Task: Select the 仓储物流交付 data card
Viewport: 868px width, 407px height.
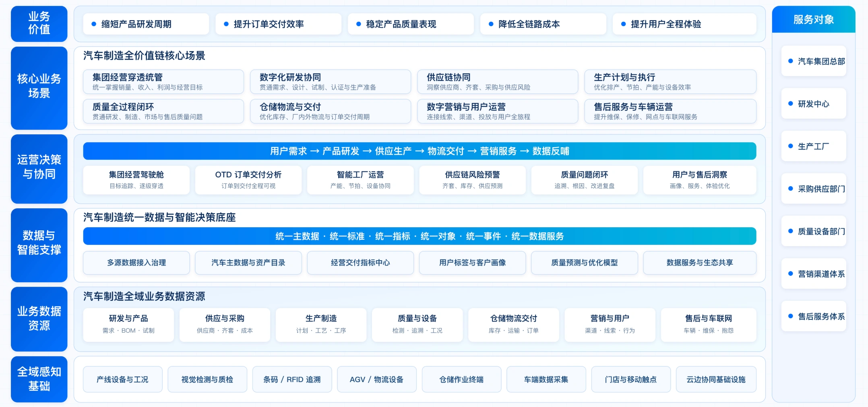Action: (513, 325)
